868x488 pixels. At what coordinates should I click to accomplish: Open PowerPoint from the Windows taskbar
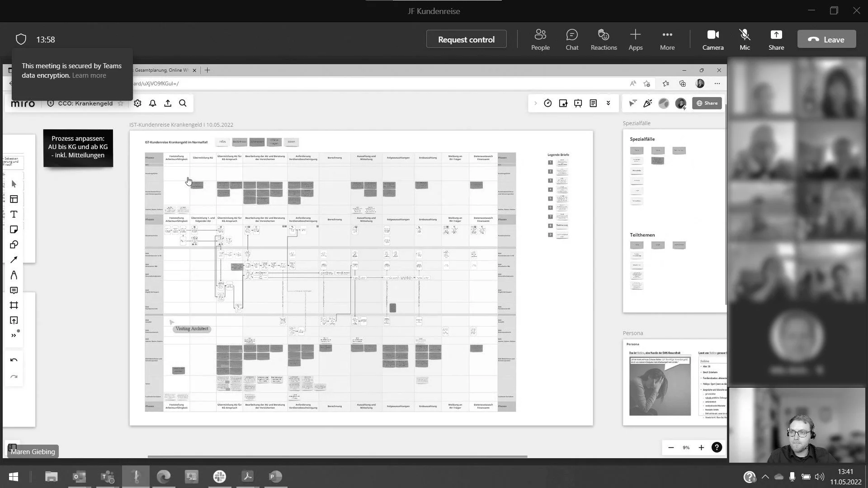(275, 477)
